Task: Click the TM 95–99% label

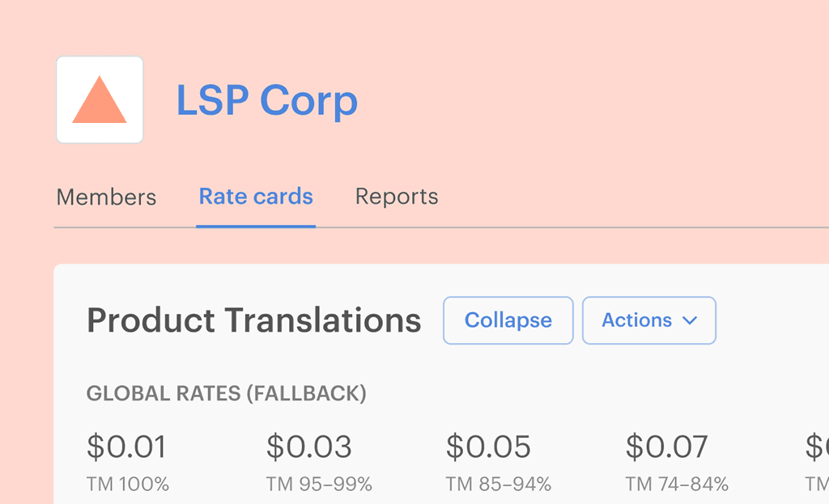Action: 319,485
